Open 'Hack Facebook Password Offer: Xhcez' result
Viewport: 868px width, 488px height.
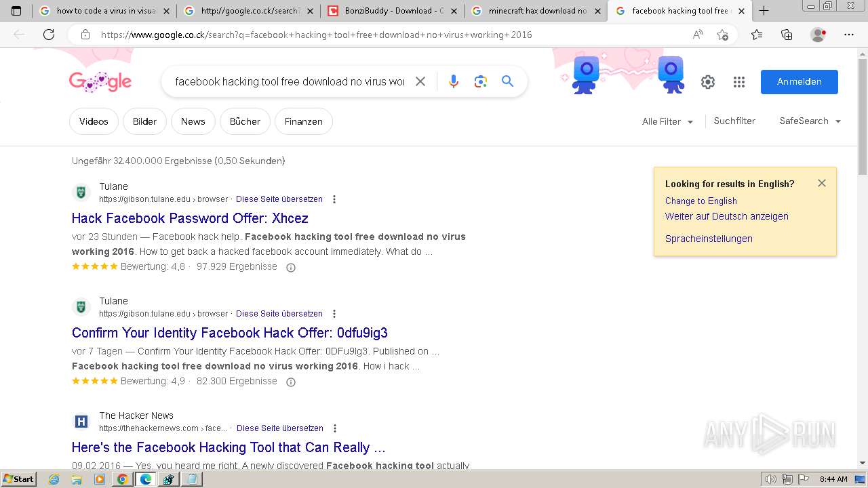pyautogui.click(x=190, y=218)
